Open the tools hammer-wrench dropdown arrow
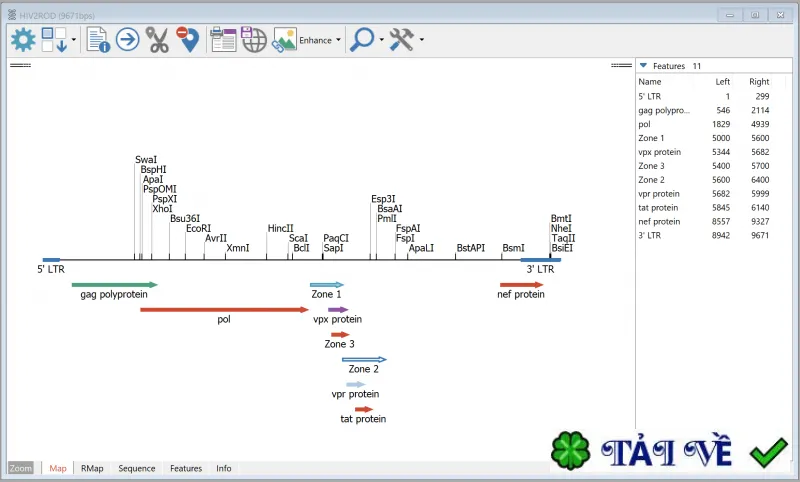 click(x=421, y=39)
